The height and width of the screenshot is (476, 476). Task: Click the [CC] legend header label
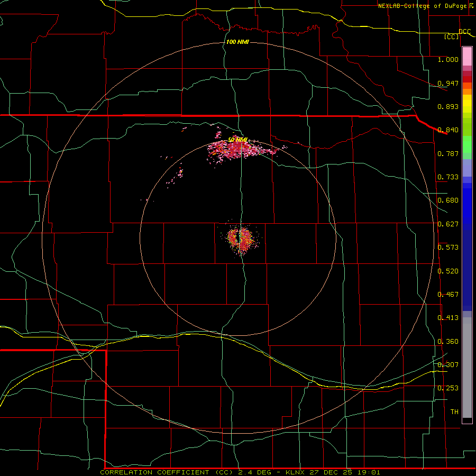tap(451, 36)
